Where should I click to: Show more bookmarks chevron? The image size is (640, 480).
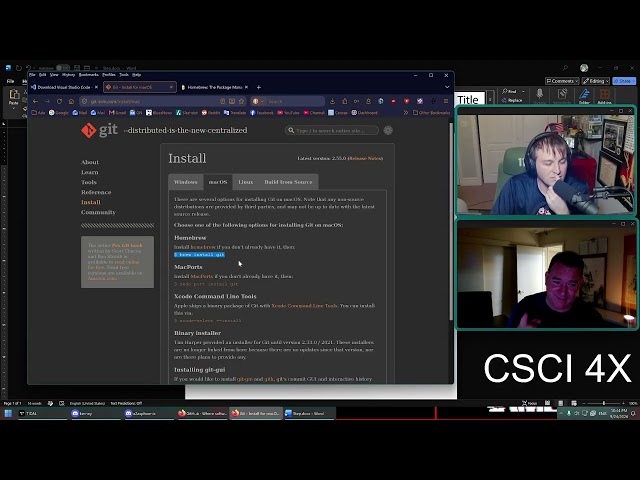(x=406, y=113)
